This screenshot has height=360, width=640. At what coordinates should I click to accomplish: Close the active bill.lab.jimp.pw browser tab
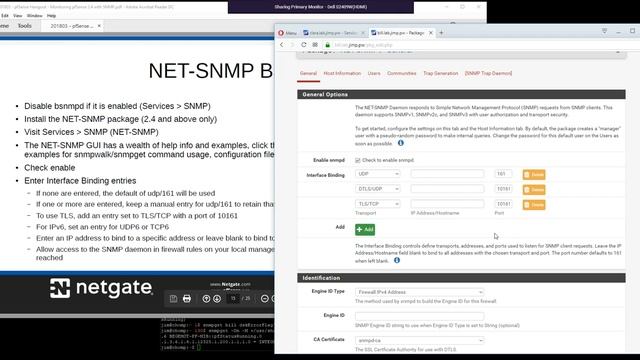431,33
